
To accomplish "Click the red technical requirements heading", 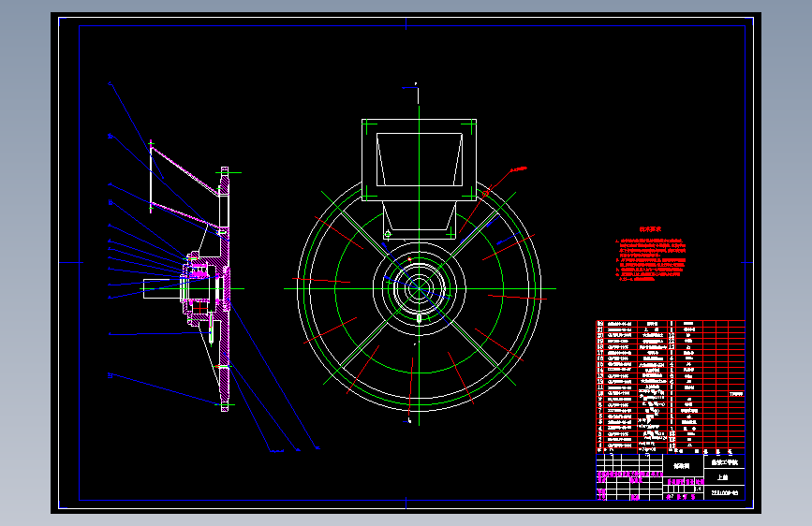I will click(x=650, y=228).
